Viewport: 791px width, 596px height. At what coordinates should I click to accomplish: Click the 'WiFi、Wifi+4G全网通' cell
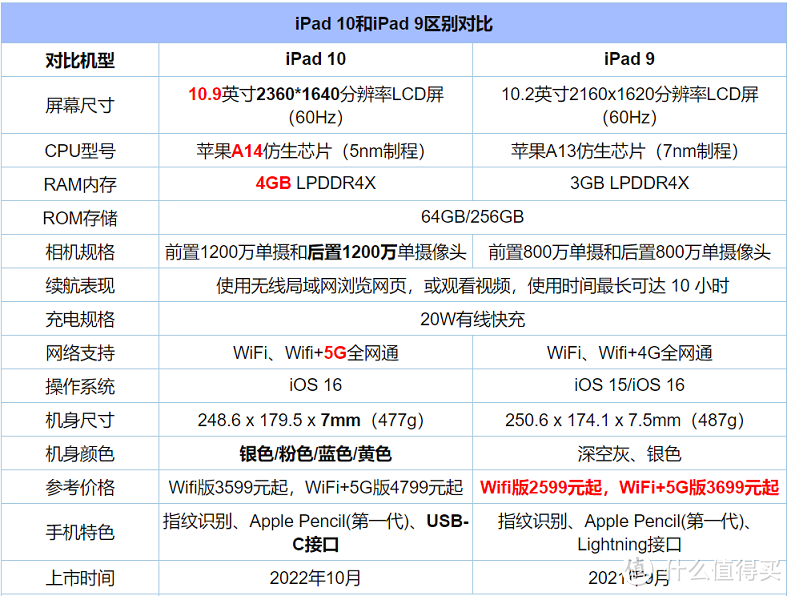(x=629, y=353)
